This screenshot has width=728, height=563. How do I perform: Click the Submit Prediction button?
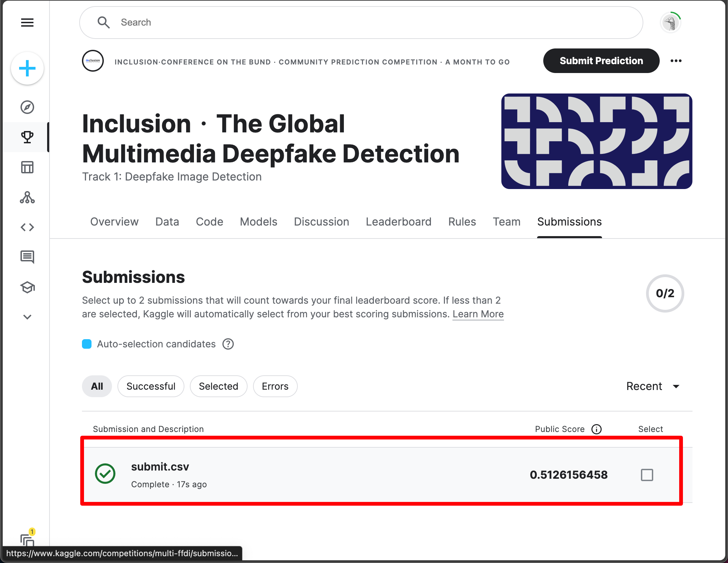(601, 61)
